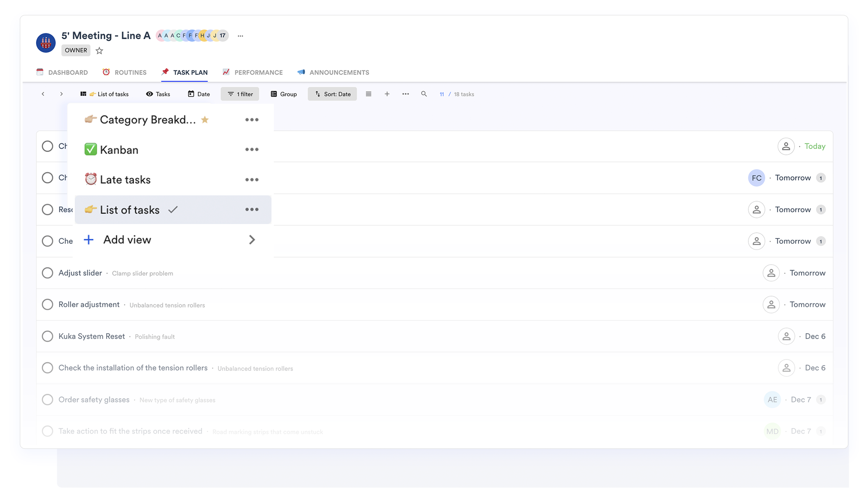Open the List of tasks view dropdown
The image size is (868, 504).
105,94
